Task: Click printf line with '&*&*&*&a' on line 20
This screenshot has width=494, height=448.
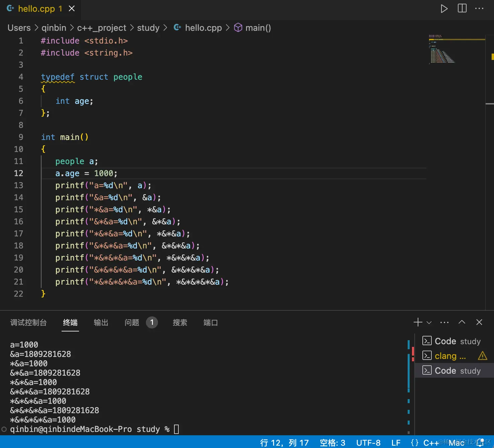Action: pos(137,270)
